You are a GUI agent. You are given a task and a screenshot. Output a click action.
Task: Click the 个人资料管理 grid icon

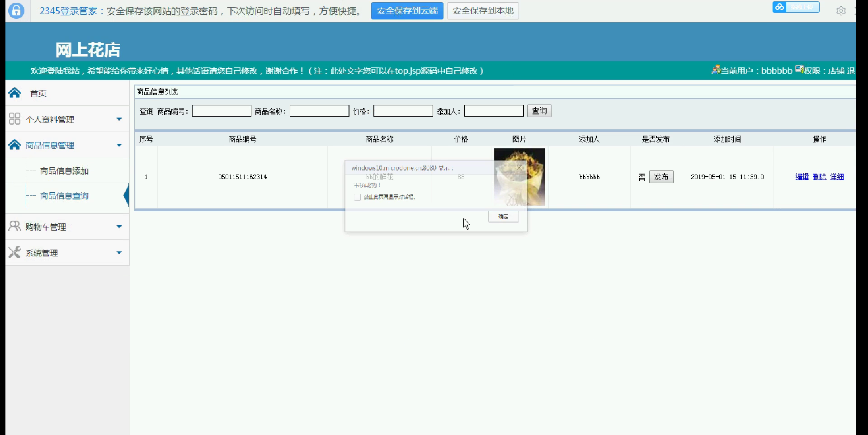click(x=14, y=118)
